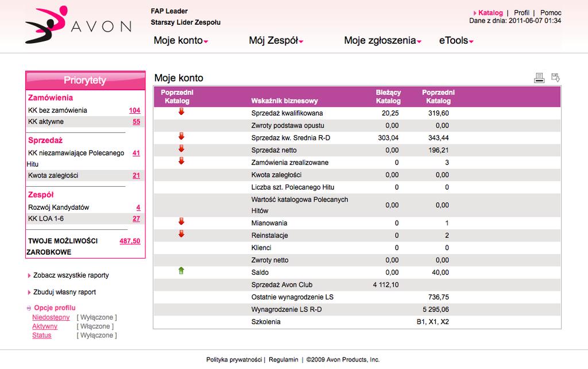Click the Avon logo
Screen dimensions: 588x369
click(x=78, y=24)
